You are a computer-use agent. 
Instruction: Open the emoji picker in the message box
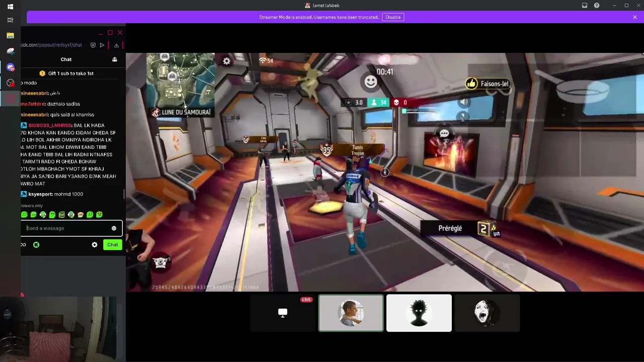(x=114, y=228)
